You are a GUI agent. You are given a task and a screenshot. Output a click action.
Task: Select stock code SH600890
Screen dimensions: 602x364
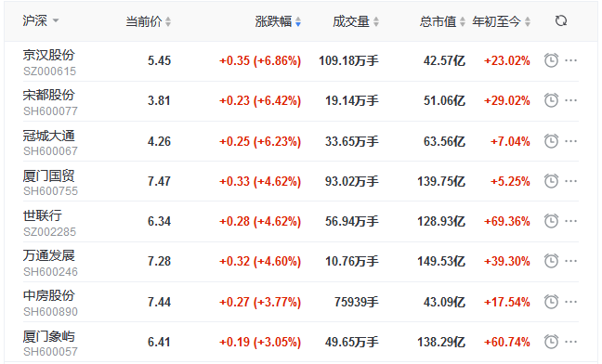[x=50, y=312]
